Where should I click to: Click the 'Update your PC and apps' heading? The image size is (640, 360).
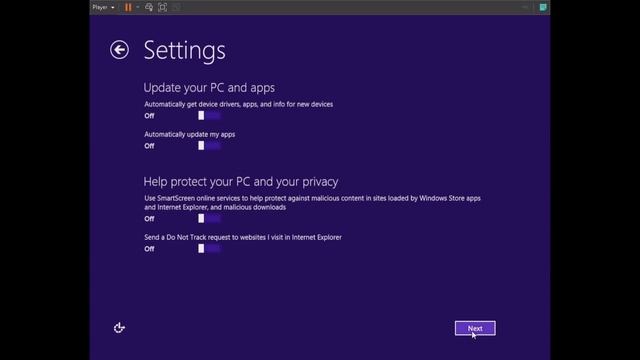209,87
